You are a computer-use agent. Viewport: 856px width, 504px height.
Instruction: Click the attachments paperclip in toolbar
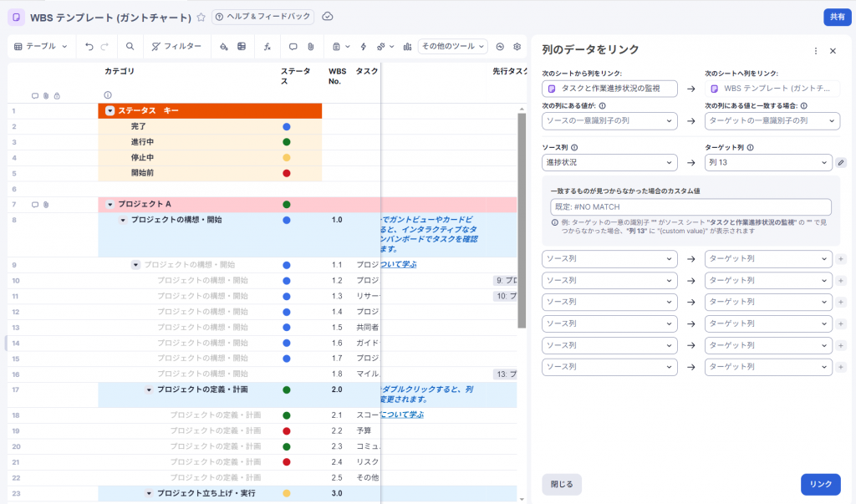[x=309, y=47]
